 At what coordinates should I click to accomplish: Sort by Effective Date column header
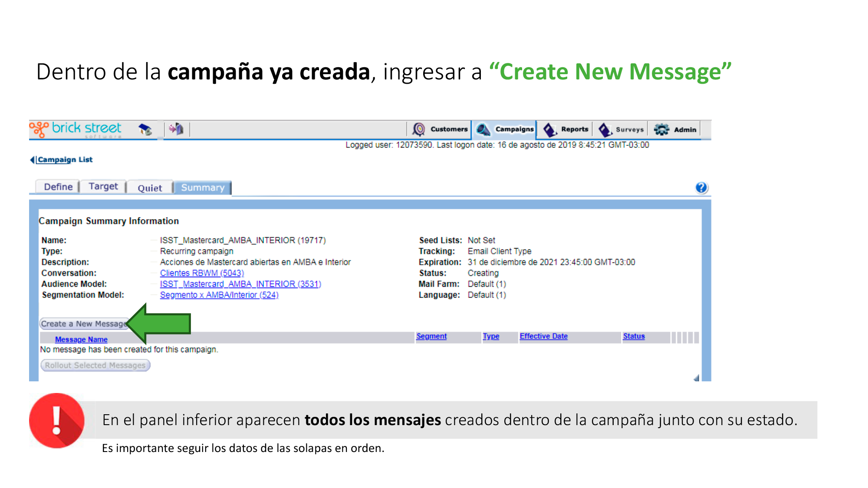543,336
